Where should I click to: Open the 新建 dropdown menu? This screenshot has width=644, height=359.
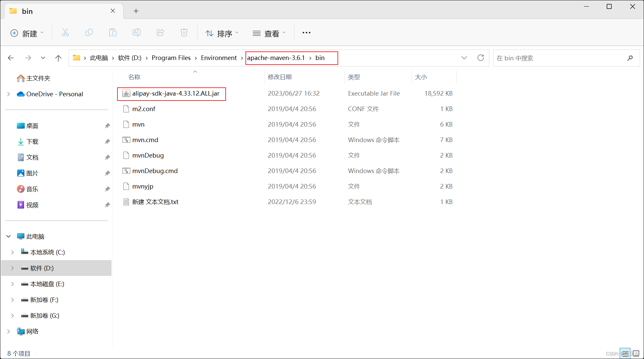27,33
